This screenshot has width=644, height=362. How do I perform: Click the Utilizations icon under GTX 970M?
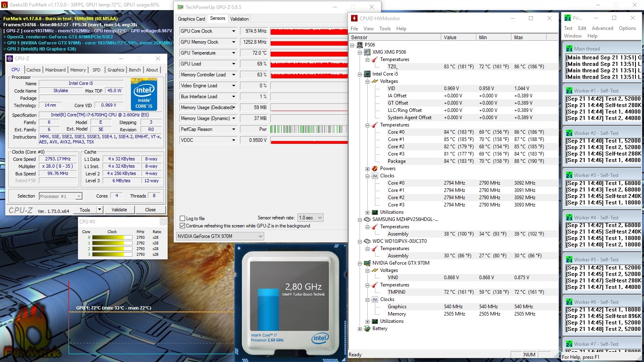pyautogui.click(x=375, y=321)
